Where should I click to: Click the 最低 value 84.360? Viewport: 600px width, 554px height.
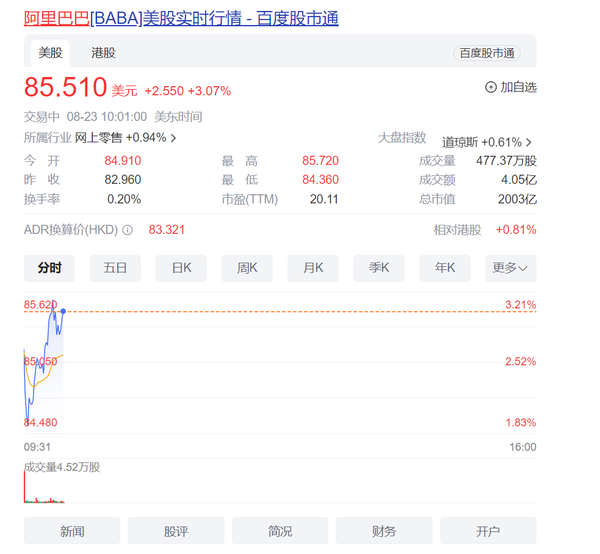tap(320, 179)
